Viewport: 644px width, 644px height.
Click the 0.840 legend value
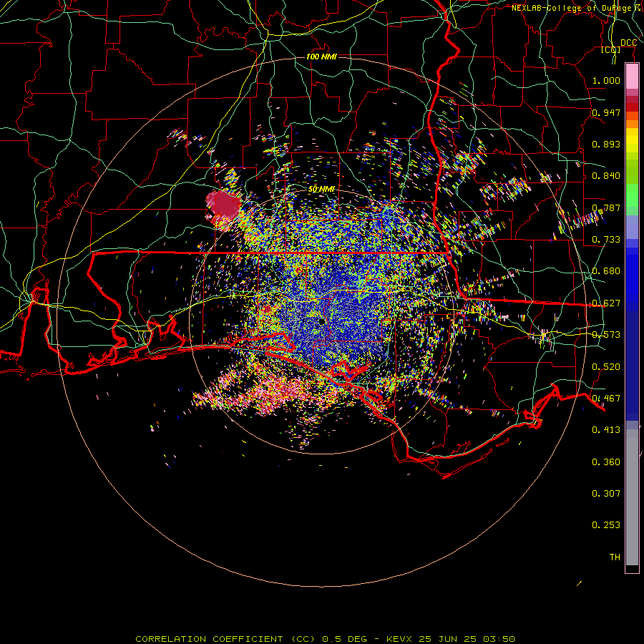point(606,175)
